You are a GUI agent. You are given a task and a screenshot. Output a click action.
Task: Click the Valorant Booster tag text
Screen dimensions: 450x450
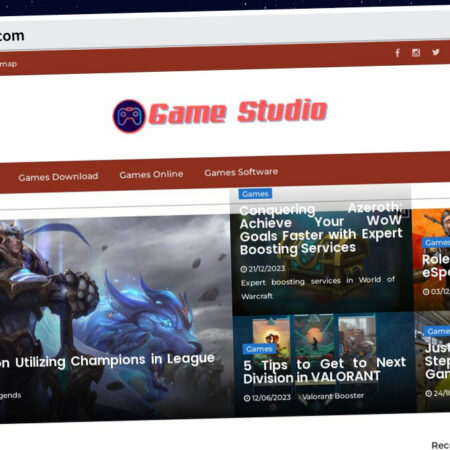[x=333, y=396]
